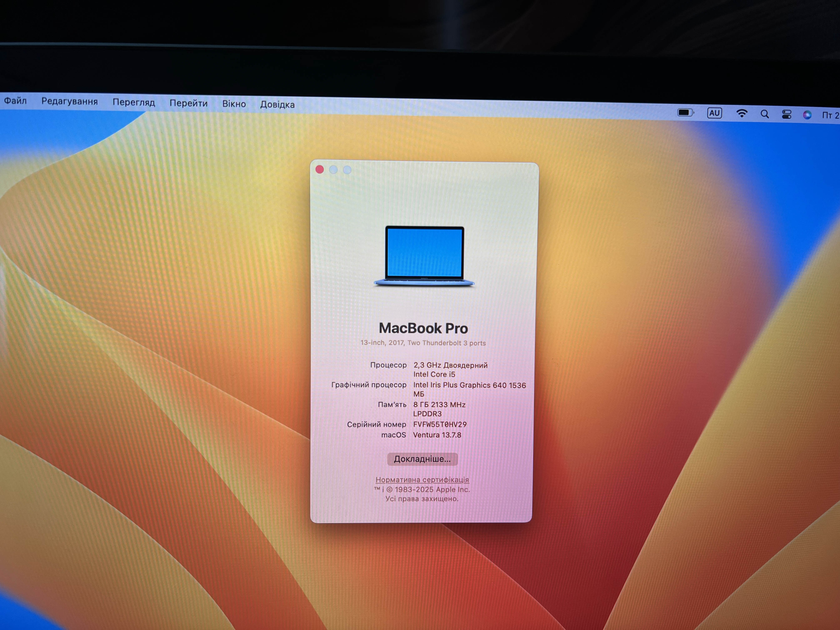The image size is (840, 630).
Task: Open the Wi-Fi status menu
Action: point(742,114)
